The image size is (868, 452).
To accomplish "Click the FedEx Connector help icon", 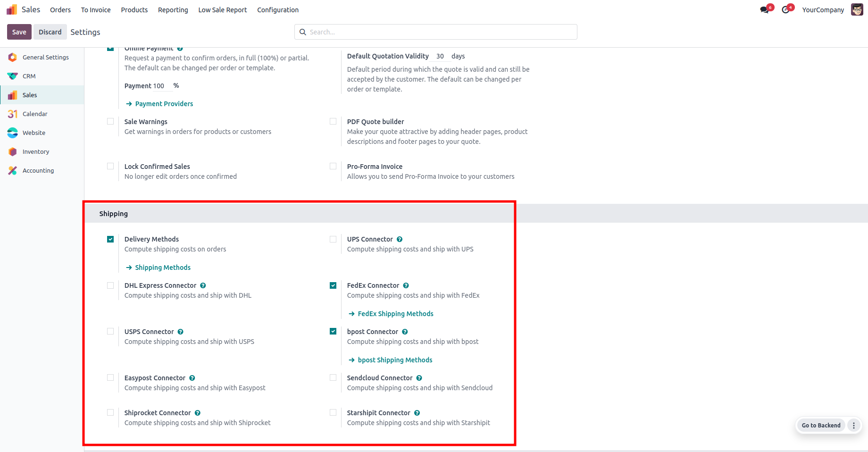I will 406,285.
